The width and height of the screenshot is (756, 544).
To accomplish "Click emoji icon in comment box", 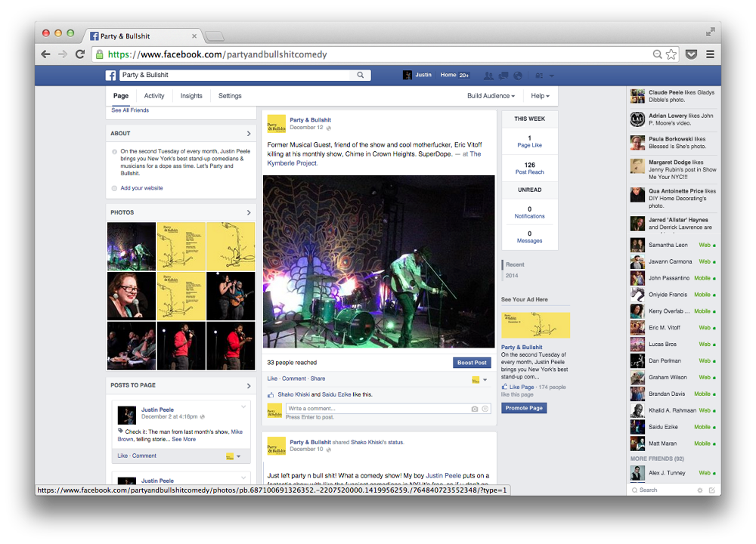I will point(485,409).
